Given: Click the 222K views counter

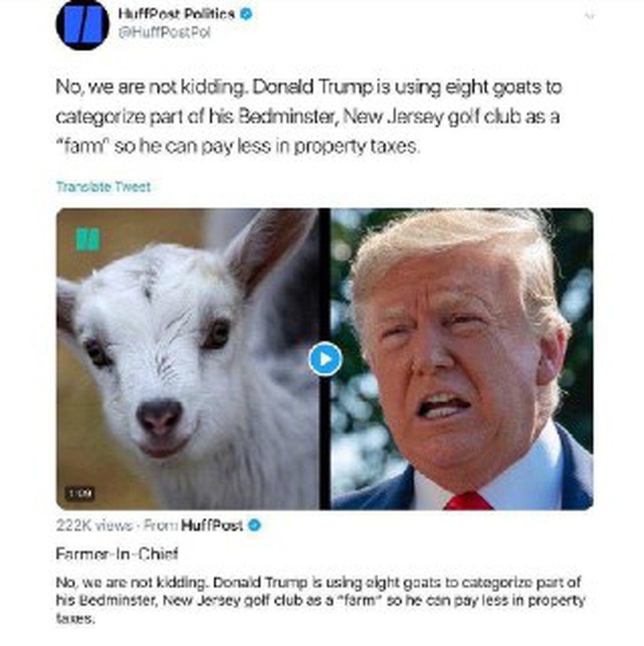Looking at the screenshot, I should (x=94, y=525).
